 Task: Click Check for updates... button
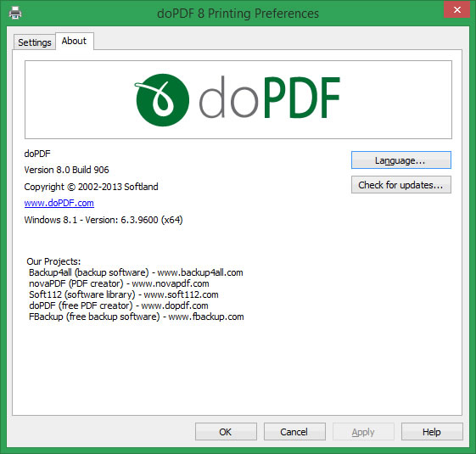click(x=401, y=185)
